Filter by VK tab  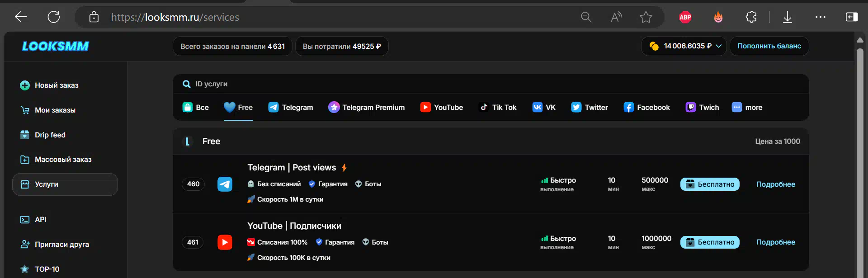click(x=544, y=107)
